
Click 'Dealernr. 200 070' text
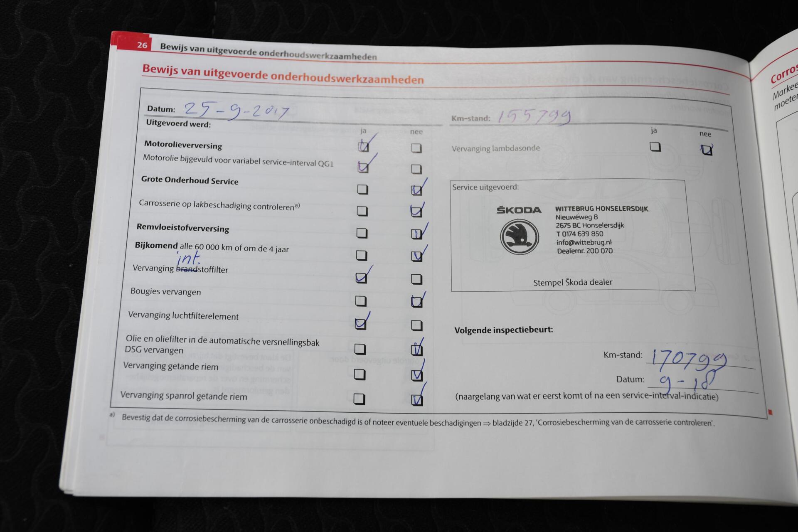[x=585, y=251]
